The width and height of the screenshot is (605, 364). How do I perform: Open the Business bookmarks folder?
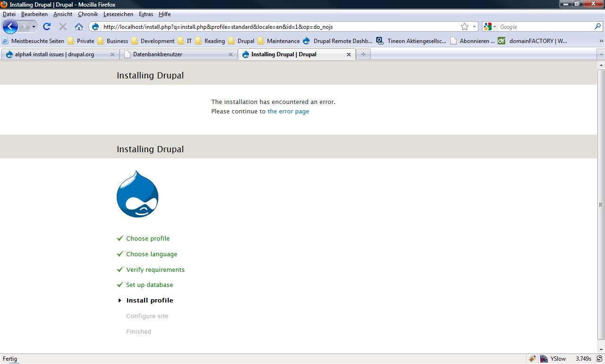coord(112,41)
